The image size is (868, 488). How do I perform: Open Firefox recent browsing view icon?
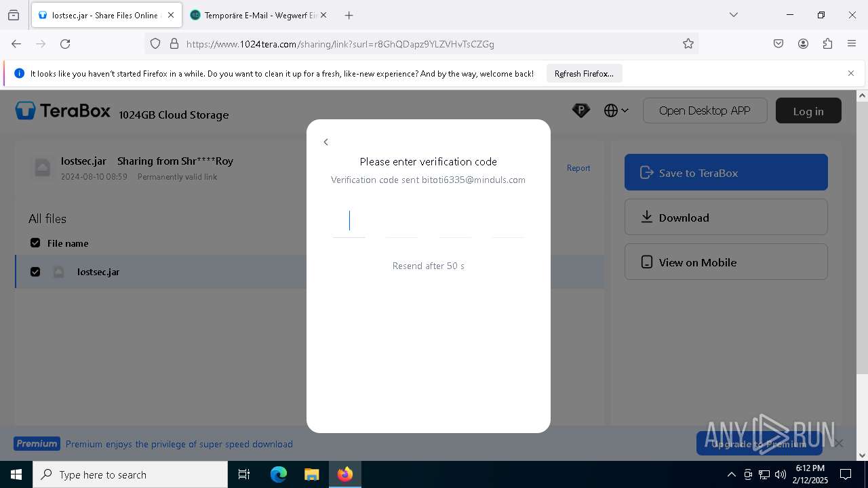pyautogui.click(x=14, y=15)
